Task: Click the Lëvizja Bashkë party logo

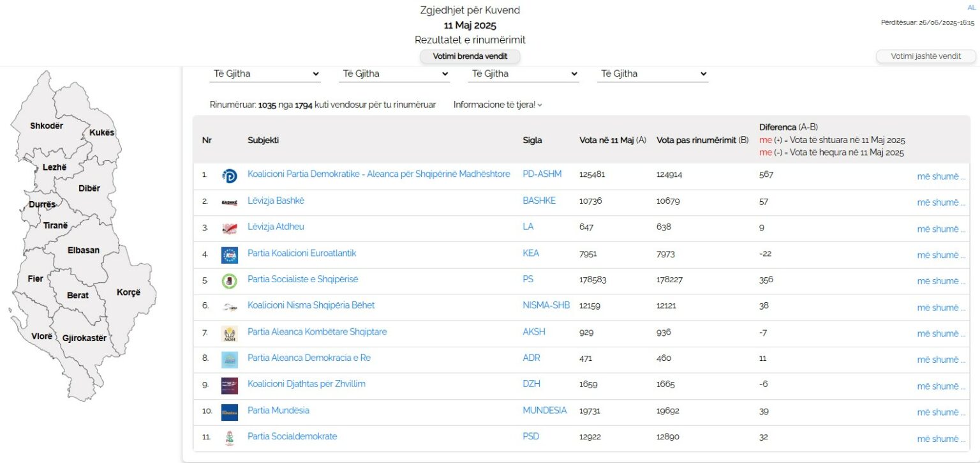Action: (x=229, y=202)
